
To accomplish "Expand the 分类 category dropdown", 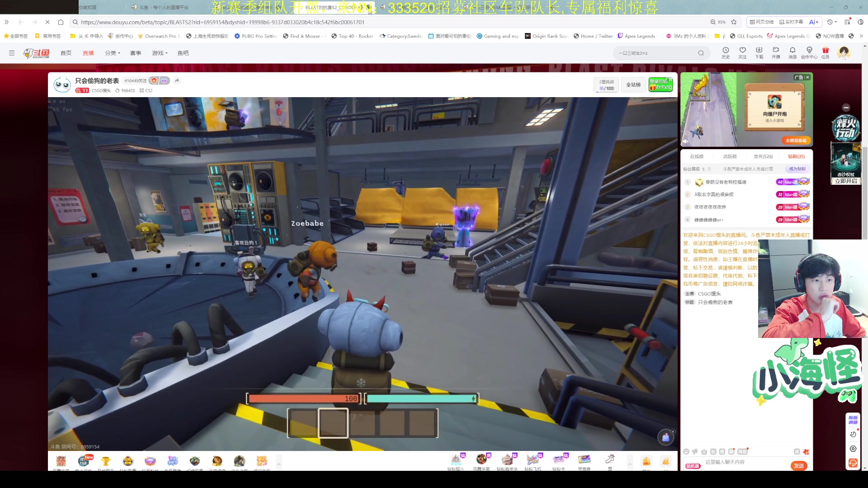I will 112,53.
